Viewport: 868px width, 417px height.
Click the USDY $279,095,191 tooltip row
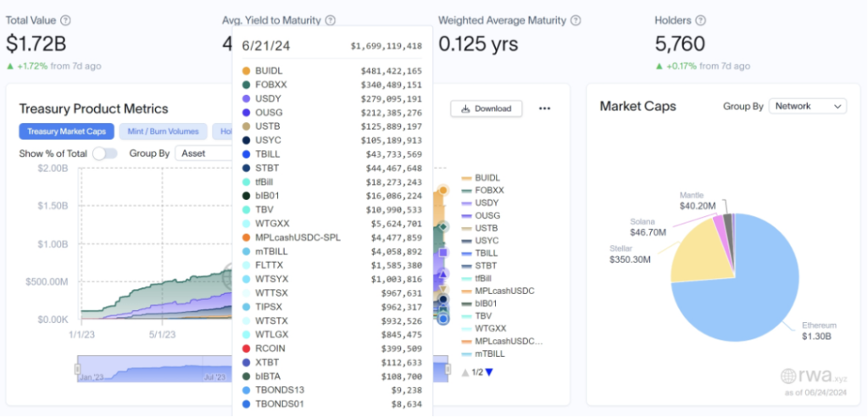tap(331, 98)
